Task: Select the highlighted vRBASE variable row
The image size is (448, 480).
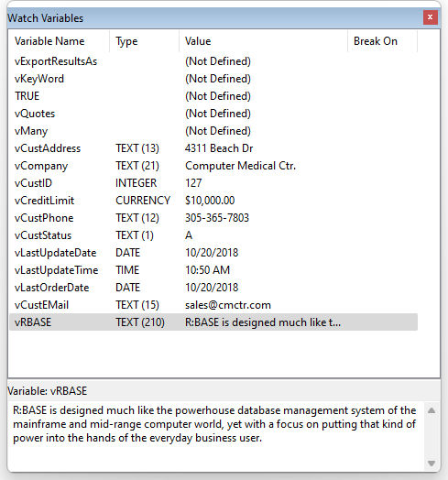Action: click(213, 322)
